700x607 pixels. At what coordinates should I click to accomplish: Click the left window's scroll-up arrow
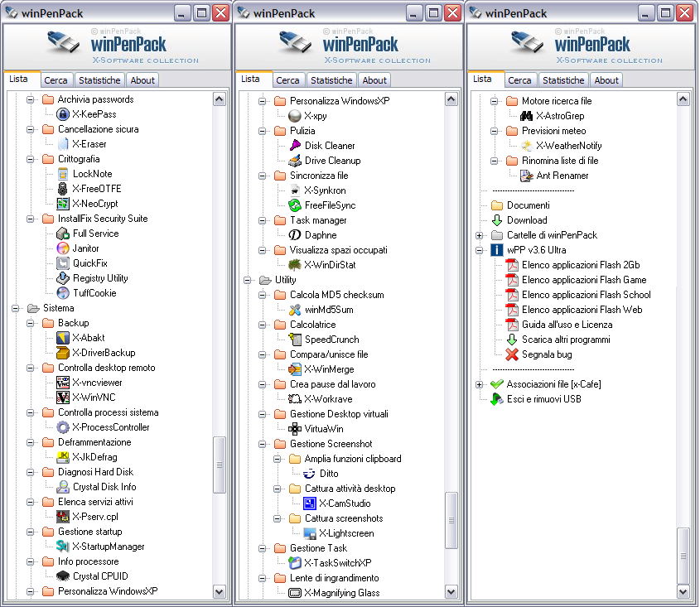coord(220,99)
